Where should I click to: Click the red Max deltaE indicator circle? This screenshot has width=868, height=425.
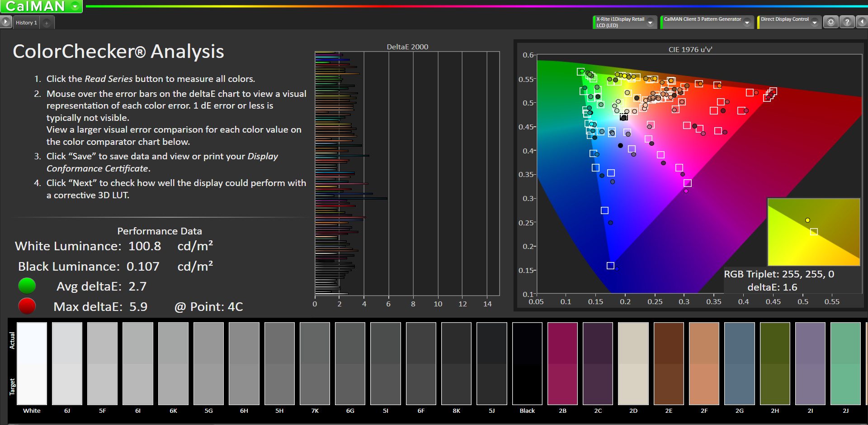point(27,306)
